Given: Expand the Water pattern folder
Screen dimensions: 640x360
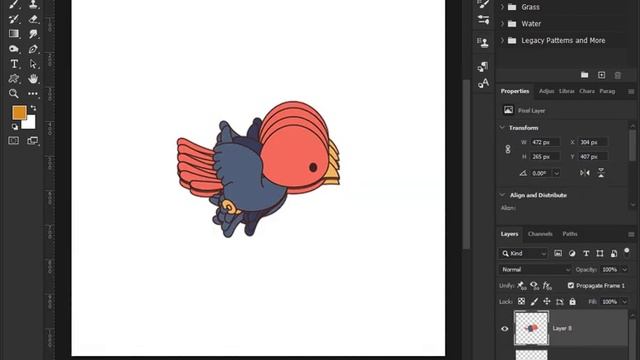Looking at the screenshot, I should coord(502,24).
